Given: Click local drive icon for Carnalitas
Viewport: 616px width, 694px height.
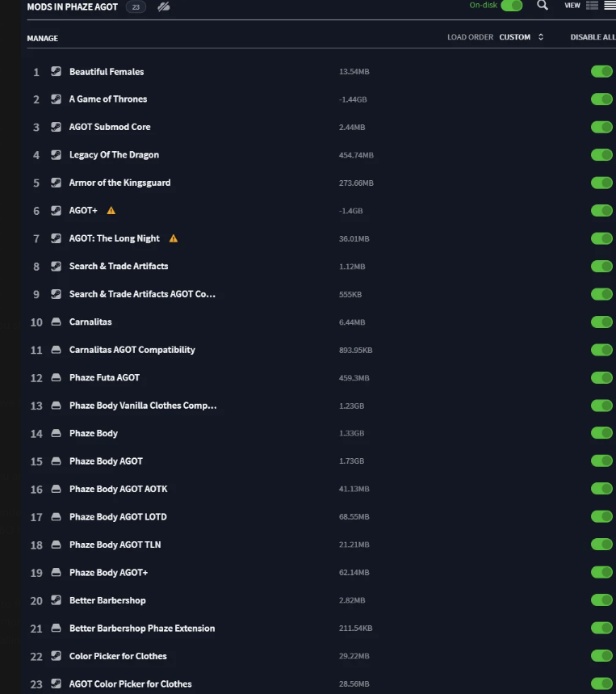Looking at the screenshot, I should coord(57,322).
